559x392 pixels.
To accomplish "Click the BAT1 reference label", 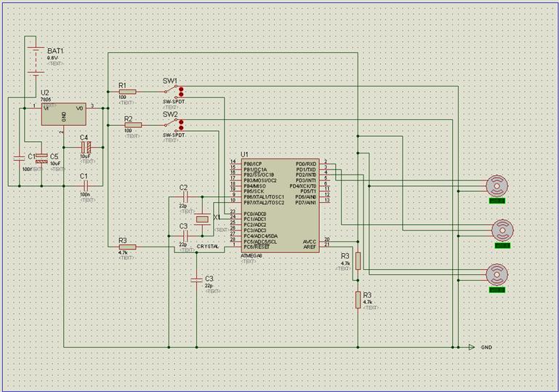I will click(x=56, y=51).
